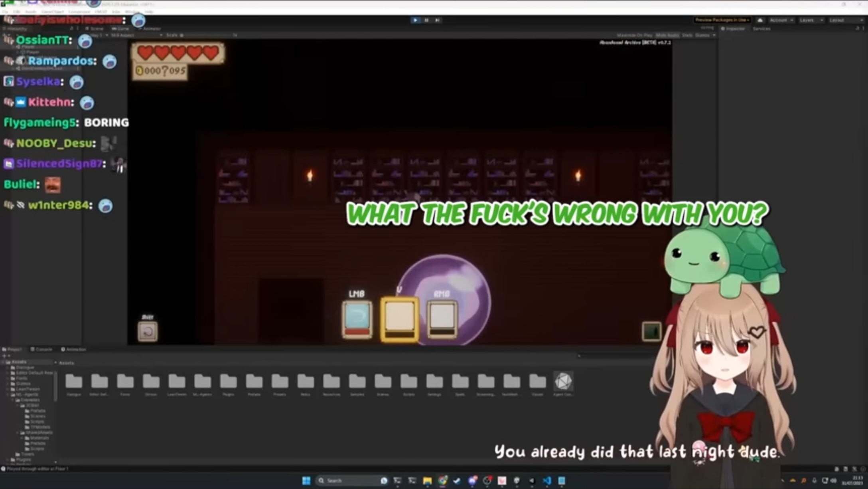
Task: Open the Settings folder thumbnail
Action: tap(434, 381)
